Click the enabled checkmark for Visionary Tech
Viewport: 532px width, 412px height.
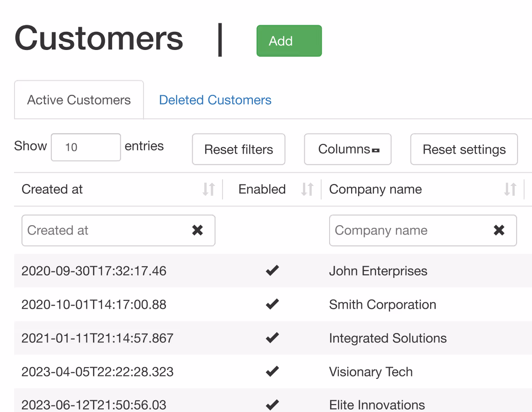tap(272, 372)
